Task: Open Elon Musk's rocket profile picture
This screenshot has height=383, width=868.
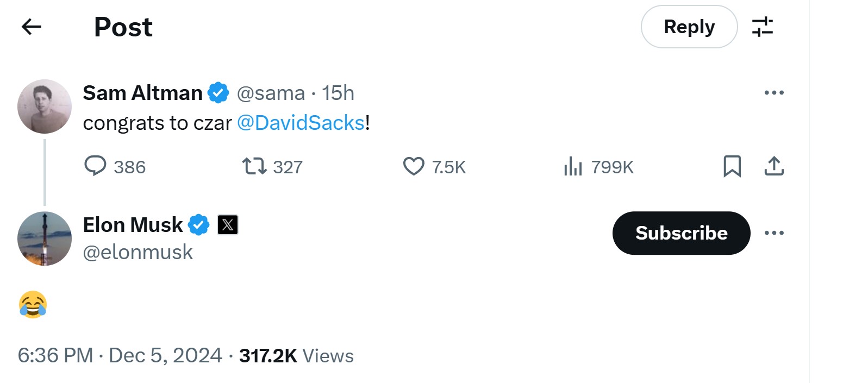Action: tap(45, 238)
